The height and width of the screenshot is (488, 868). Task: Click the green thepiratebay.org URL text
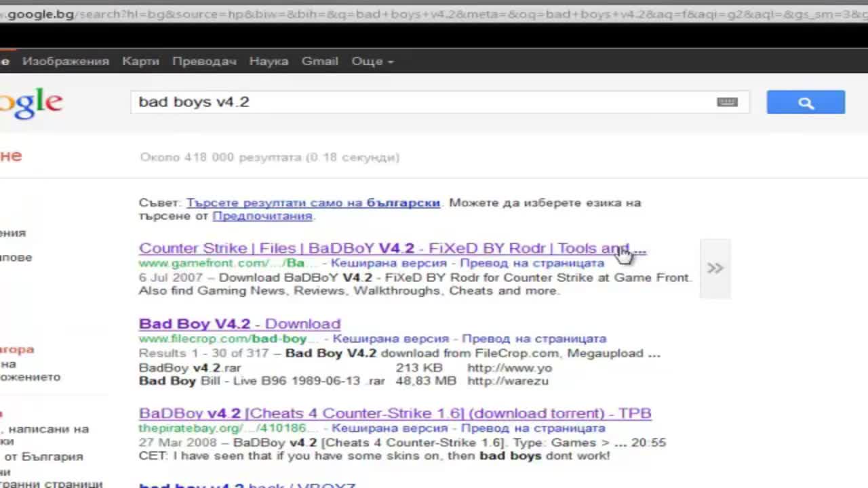229,428
